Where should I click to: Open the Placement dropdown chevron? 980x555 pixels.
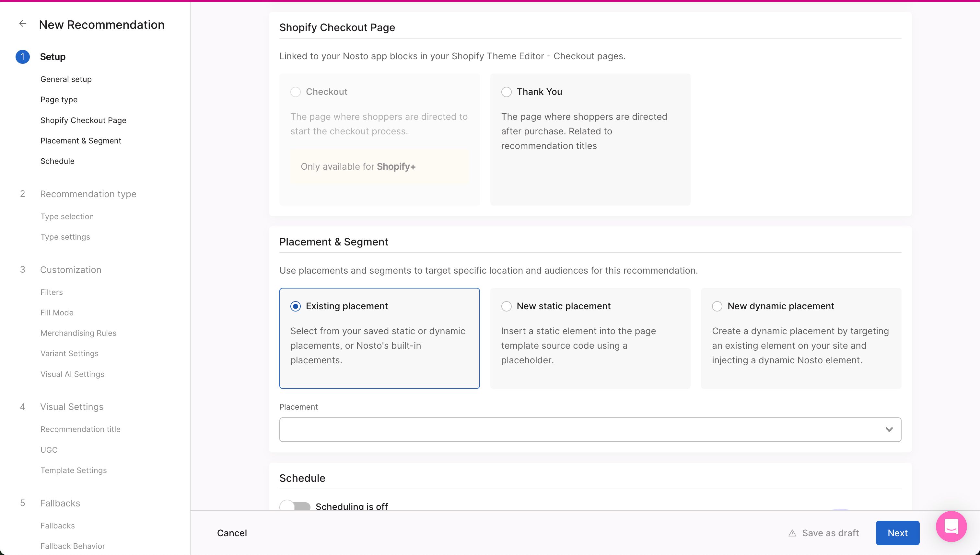pos(889,430)
